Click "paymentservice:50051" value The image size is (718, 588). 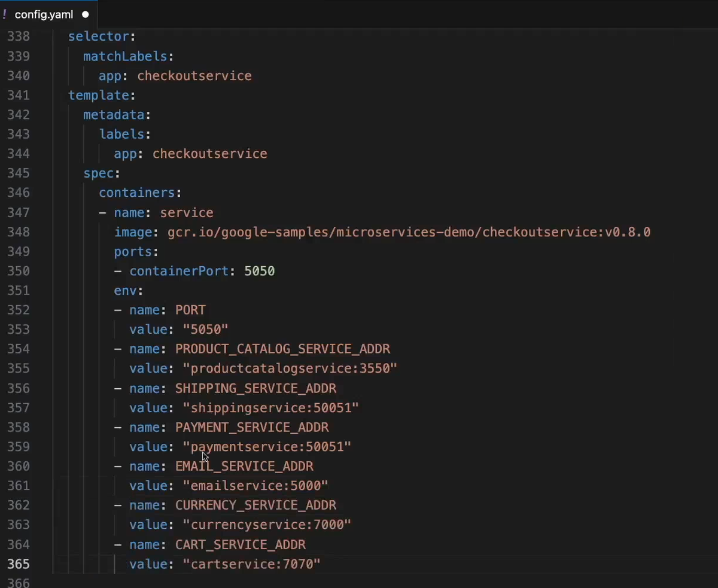click(x=267, y=447)
